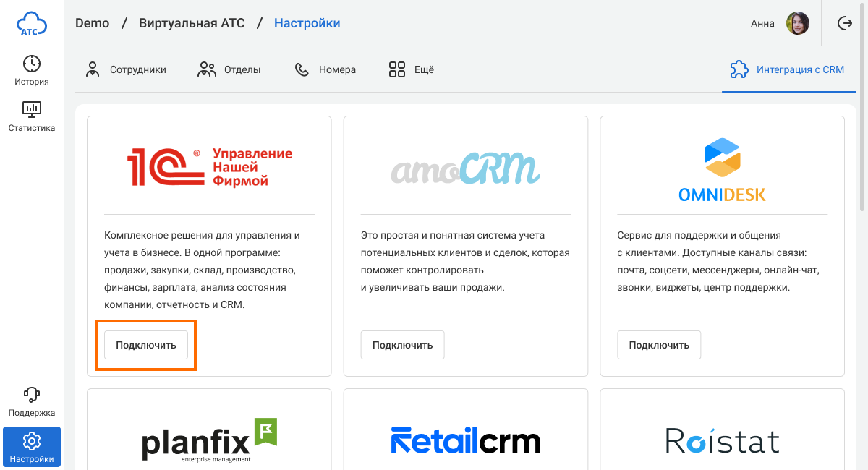Screen dimensions: 868x470
Task: Expand the Ещё menu
Action: [x=411, y=70]
